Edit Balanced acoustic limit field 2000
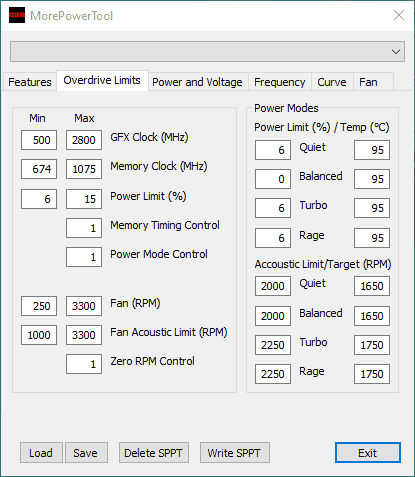Image resolution: width=415 pixels, height=477 pixels. click(x=273, y=316)
